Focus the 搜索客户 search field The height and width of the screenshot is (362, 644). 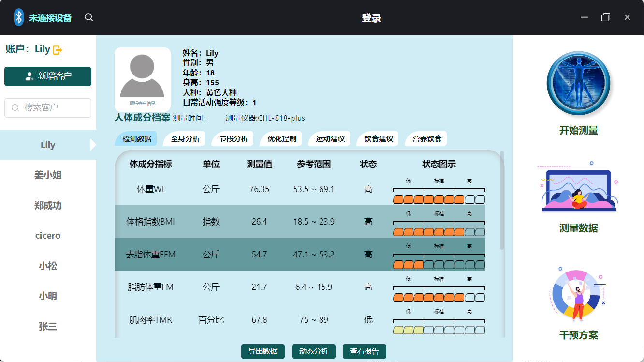point(48,108)
